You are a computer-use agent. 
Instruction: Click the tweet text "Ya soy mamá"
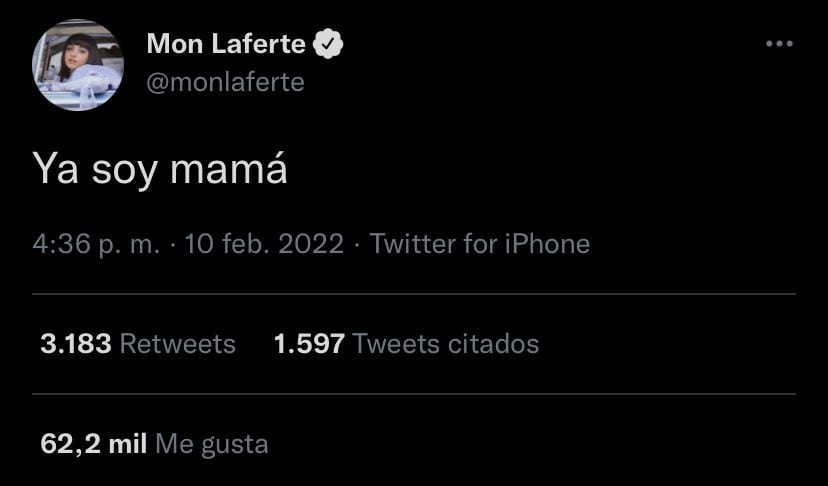160,169
